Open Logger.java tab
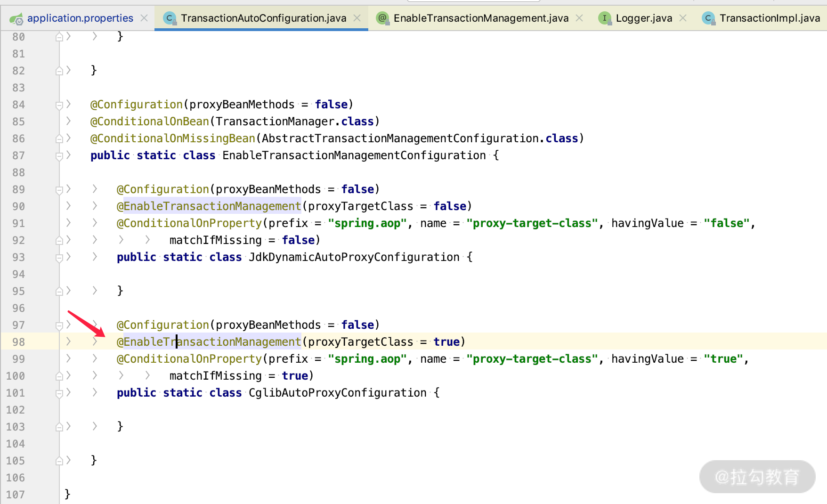This screenshot has width=827, height=504. click(x=644, y=18)
